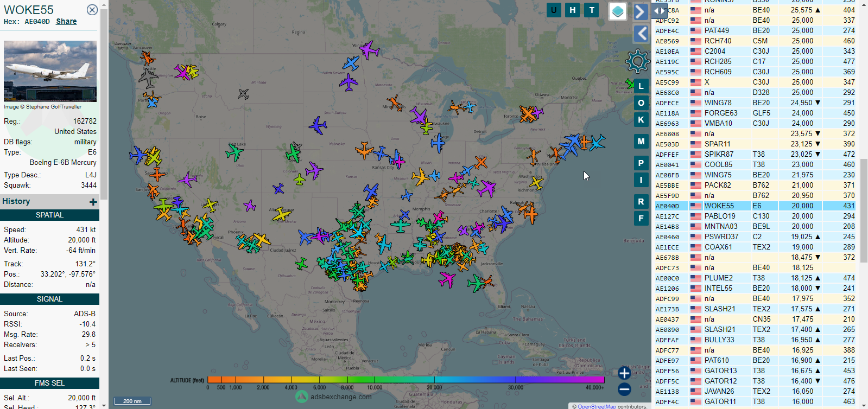Click the US flag in the RCH740 row
This screenshot has height=409, width=868.
(x=695, y=41)
